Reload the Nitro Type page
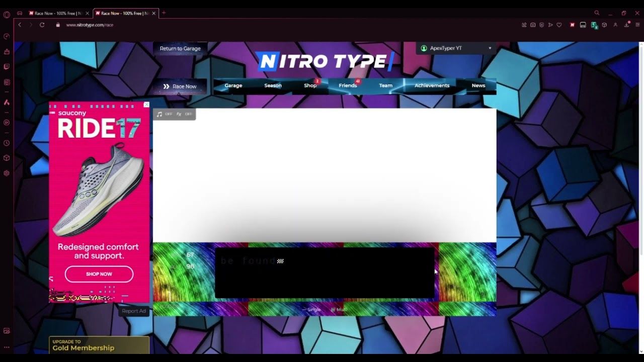Image resolution: width=644 pixels, height=362 pixels. pos(42,25)
